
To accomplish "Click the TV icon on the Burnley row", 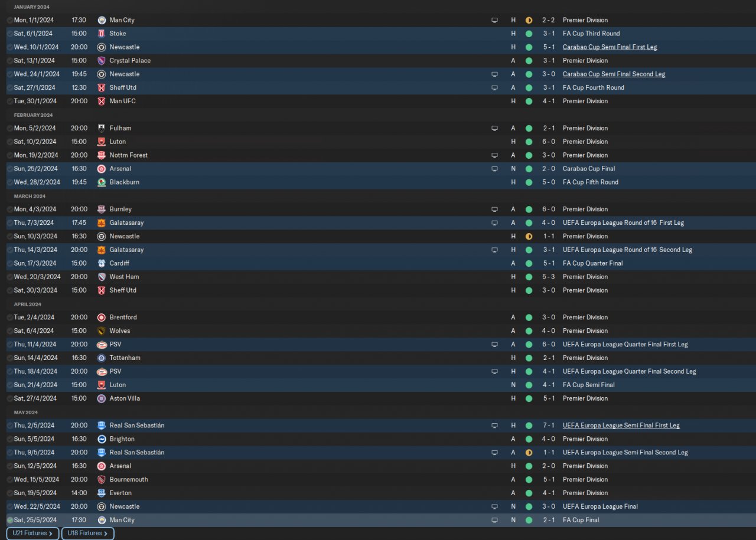I will coord(494,210).
